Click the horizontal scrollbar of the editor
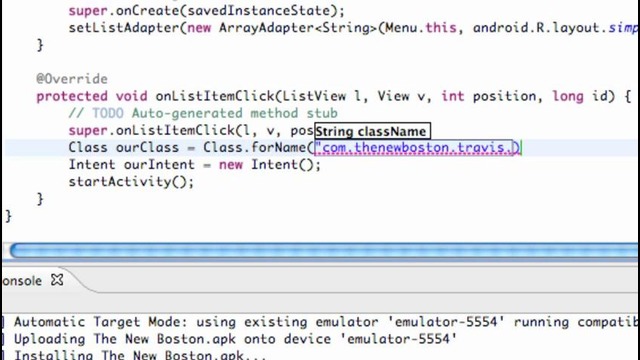The height and width of the screenshot is (360, 640). 324,250
